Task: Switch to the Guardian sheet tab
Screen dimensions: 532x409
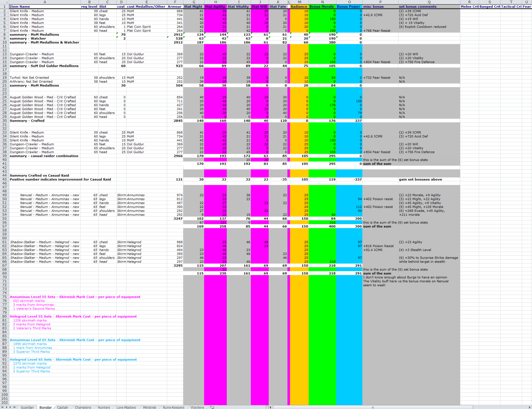Action: tap(27, 407)
